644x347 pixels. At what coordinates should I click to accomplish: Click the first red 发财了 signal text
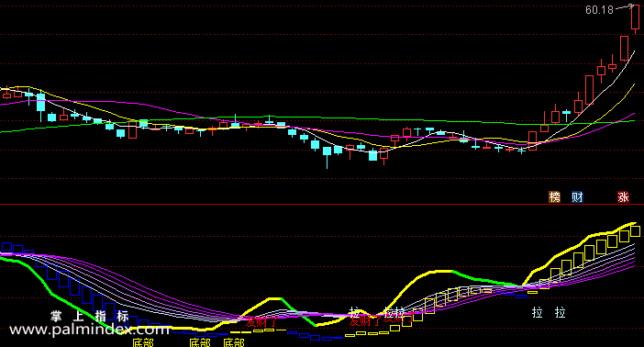(x=261, y=320)
